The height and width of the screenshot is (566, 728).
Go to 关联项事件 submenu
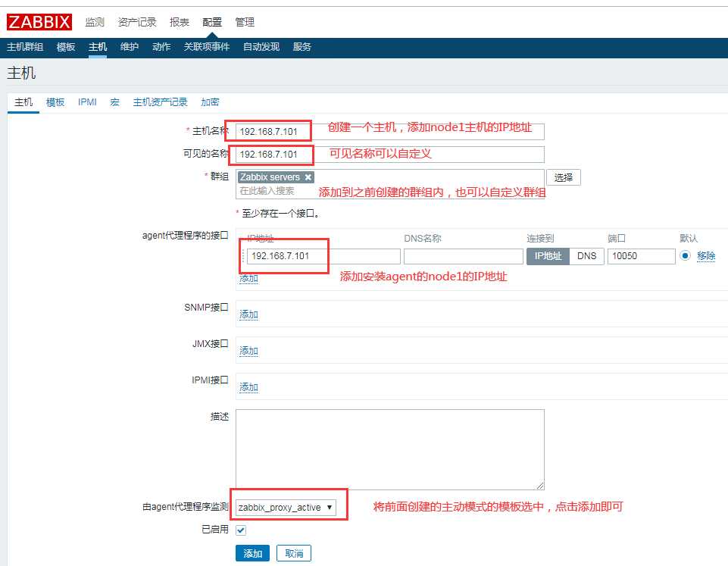click(207, 47)
